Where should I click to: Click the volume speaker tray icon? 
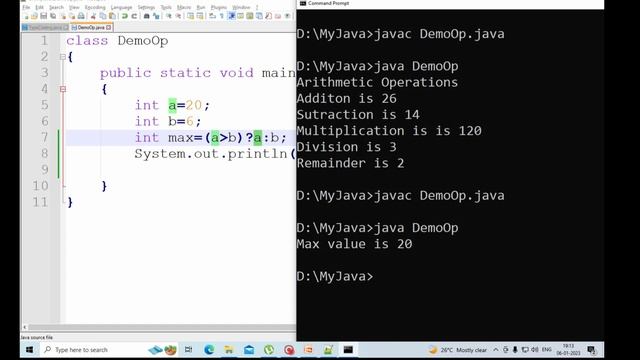[535, 350]
